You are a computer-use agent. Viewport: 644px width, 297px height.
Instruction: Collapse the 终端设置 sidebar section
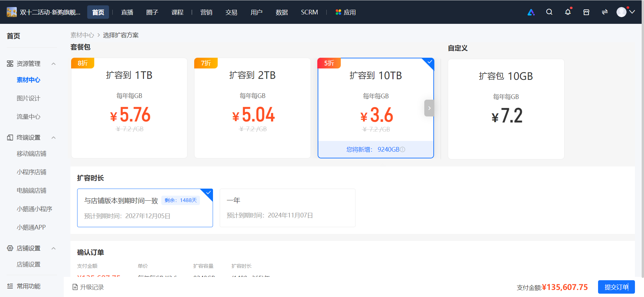pos(54,138)
